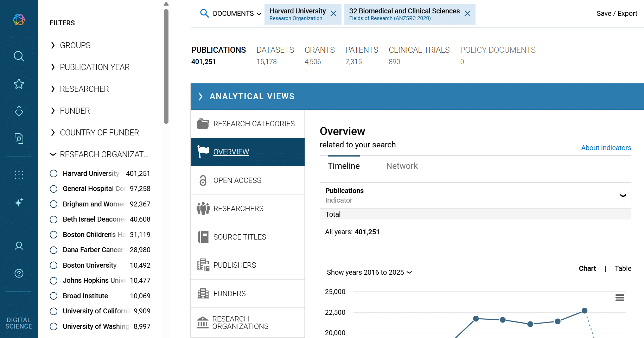The width and height of the screenshot is (644, 338).
Task: Click the Dimensions logo icon
Action: coord(19,20)
